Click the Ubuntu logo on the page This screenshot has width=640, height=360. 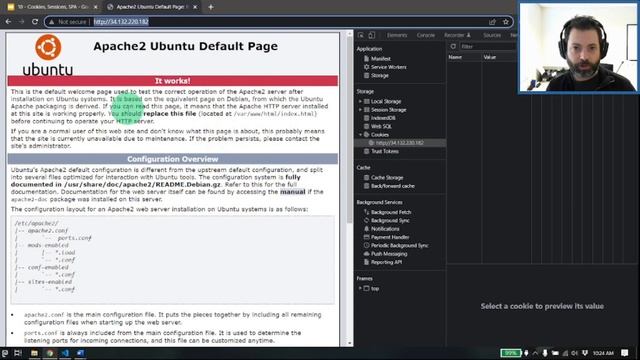tap(48, 55)
